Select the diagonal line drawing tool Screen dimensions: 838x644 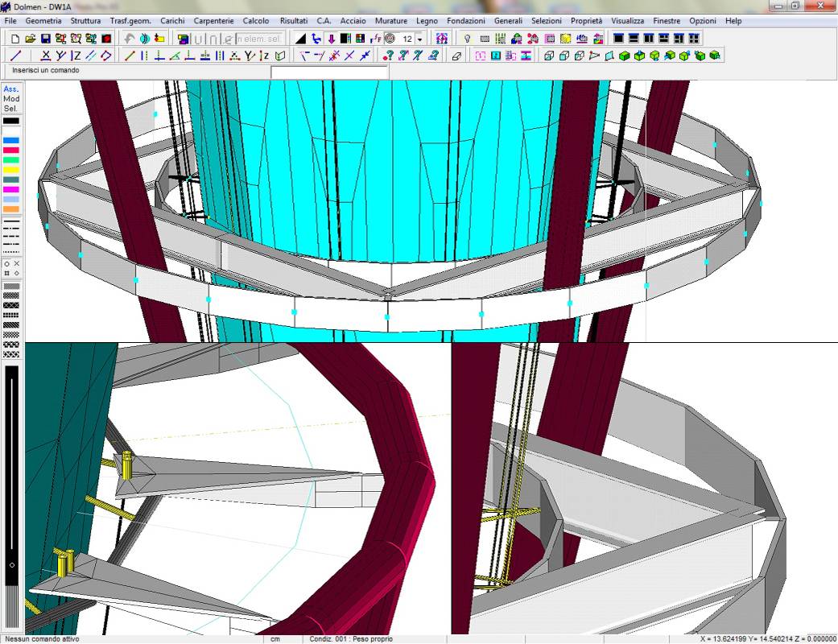coord(16,56)
